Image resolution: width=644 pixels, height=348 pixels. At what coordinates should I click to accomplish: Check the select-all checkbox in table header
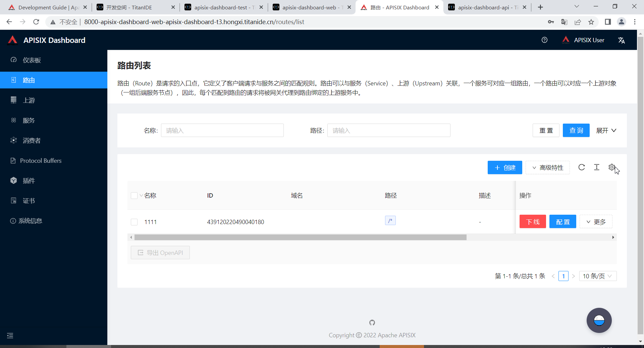[134, 196]
